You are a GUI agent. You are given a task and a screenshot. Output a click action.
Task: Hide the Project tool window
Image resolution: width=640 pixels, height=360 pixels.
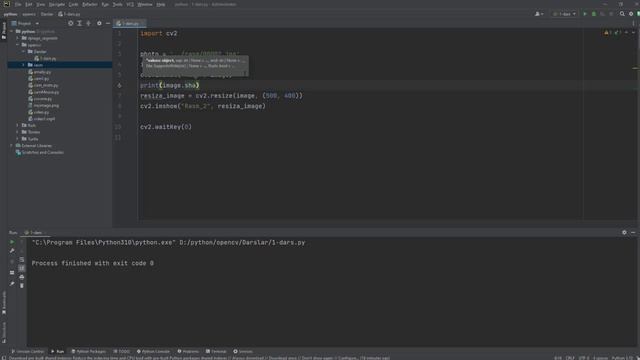(108, 23)
